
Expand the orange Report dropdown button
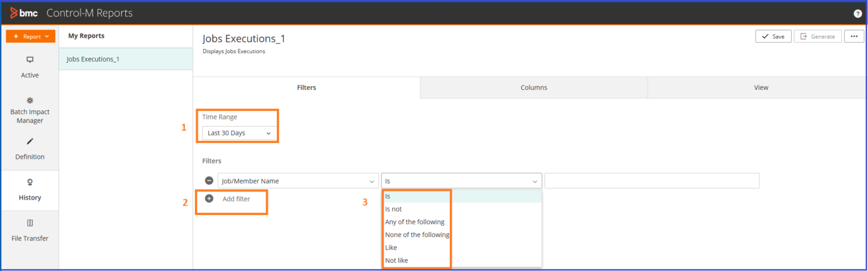coord(31,36)
